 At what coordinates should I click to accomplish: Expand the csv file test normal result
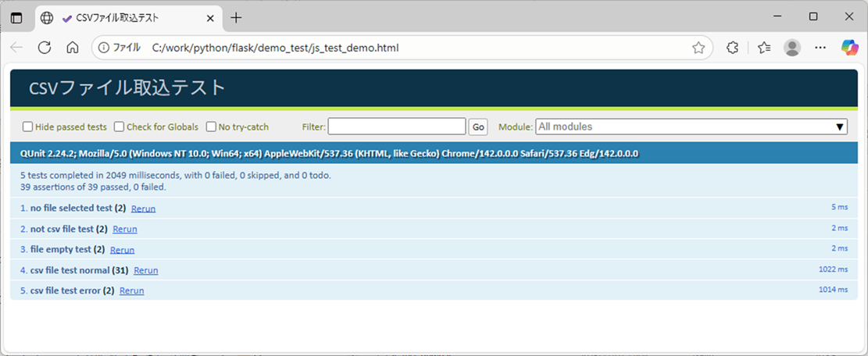point(70,270)
